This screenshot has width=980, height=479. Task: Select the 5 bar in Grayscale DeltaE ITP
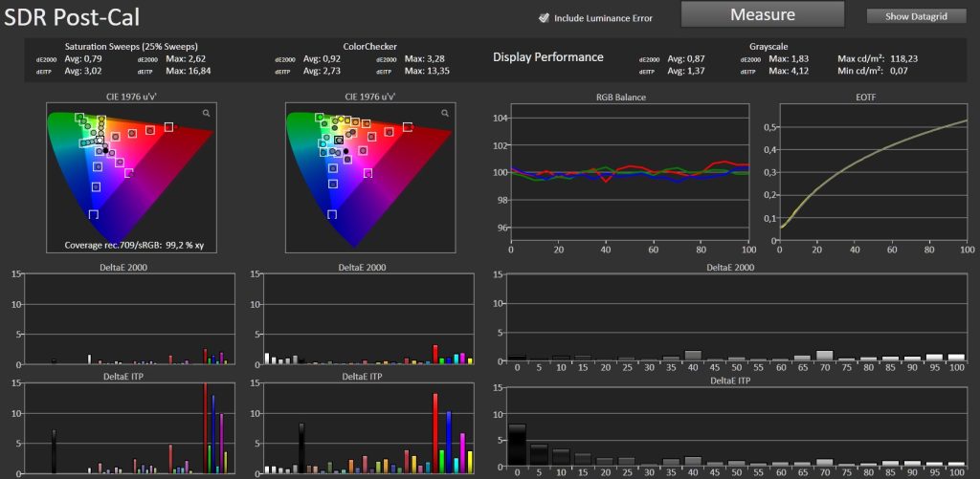pos(540,455)
